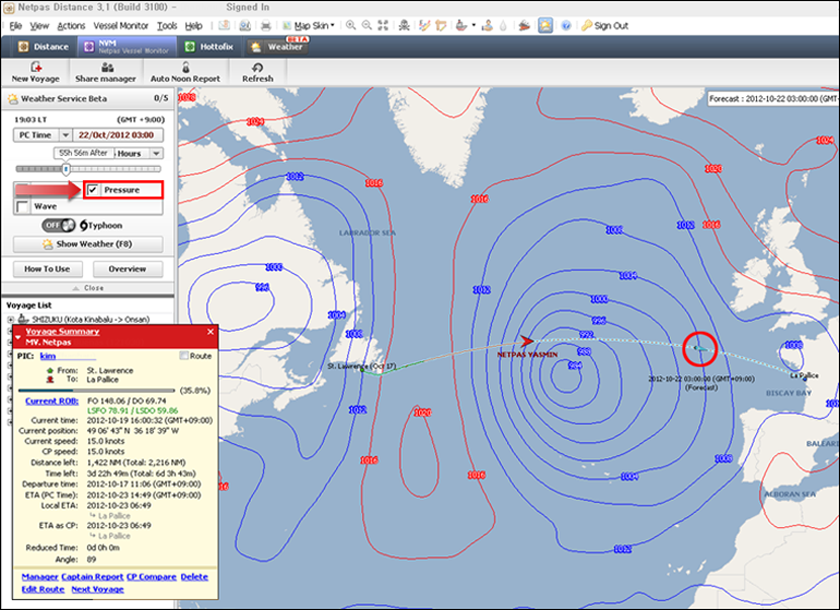Click the SHIZUKU voyage ship icon
The width and height of the screenshot is (840, 610).
tap(24, 319)
